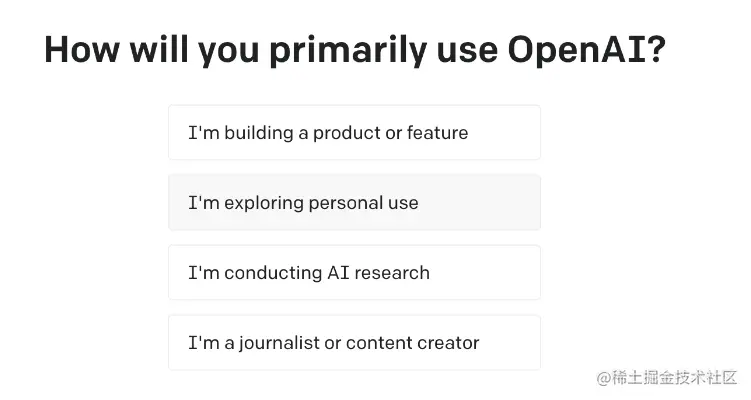
Task: Click the "@" symbol in the watermark
Action: point(605,378)
